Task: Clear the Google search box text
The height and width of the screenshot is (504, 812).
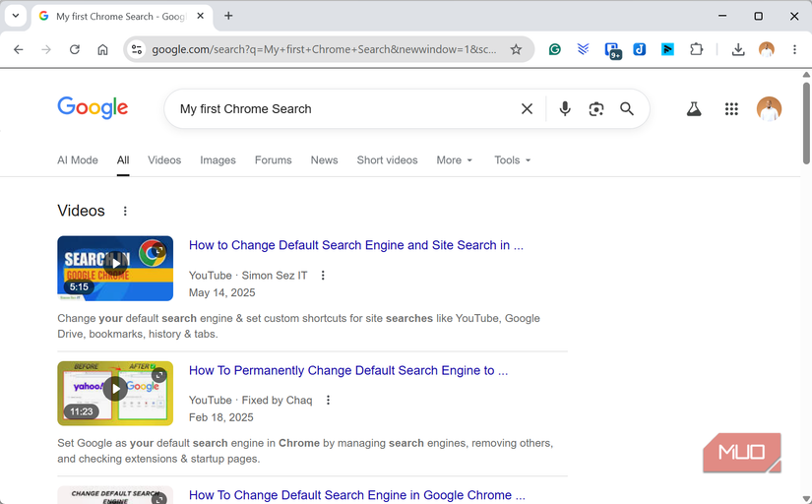Action: (x=527, y=109)
